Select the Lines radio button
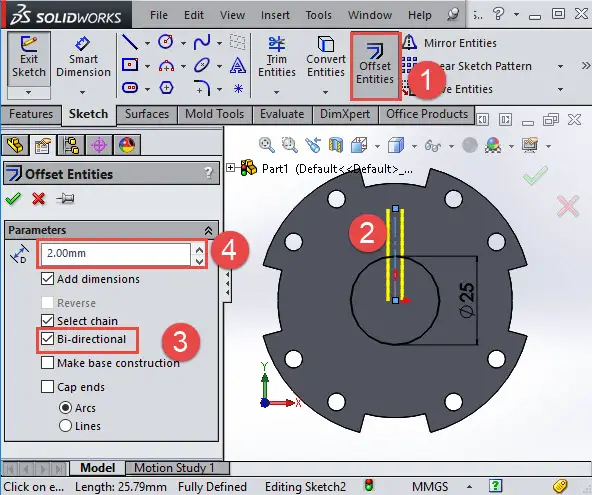The width and height of the screenshot is (592, 495). pyautogui.click(x=65, y=426)
